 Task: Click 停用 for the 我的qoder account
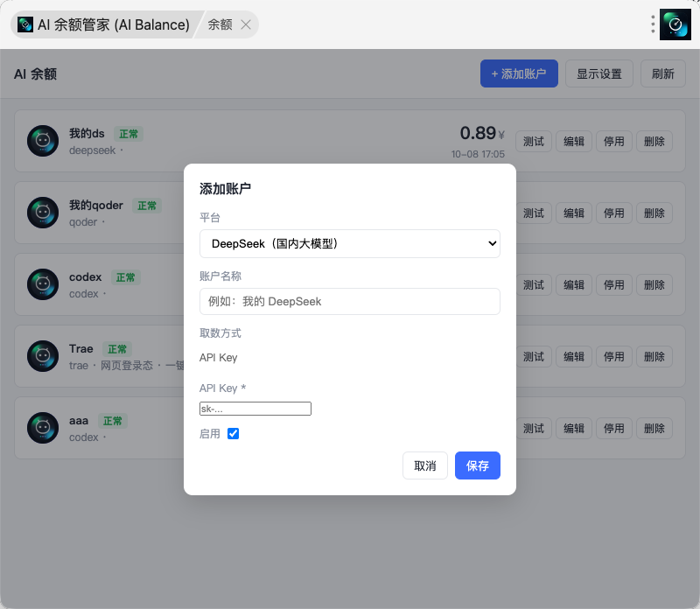614,213
